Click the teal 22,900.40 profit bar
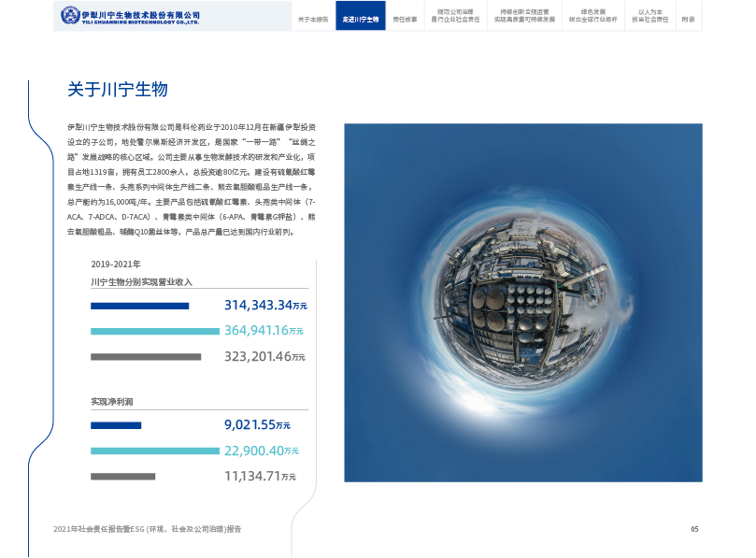The width and height of the screenshot is (756, 558). tap(154, 451)
